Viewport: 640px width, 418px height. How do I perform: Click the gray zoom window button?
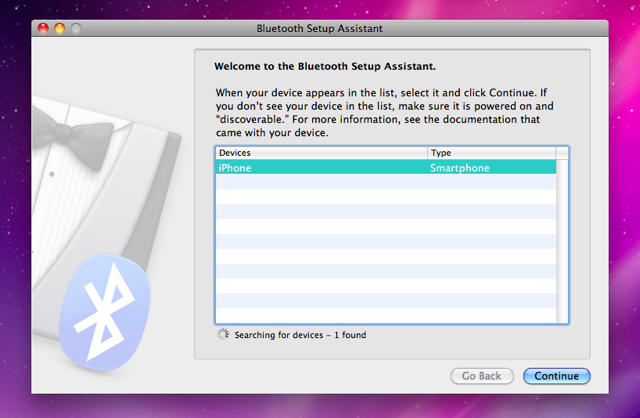point(76,29)
